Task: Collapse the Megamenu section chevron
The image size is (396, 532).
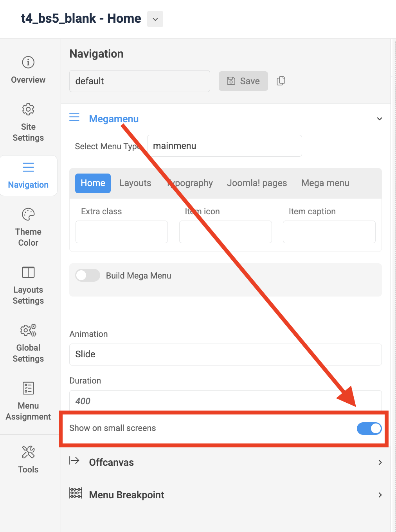Action: click(x=379, y=119)
